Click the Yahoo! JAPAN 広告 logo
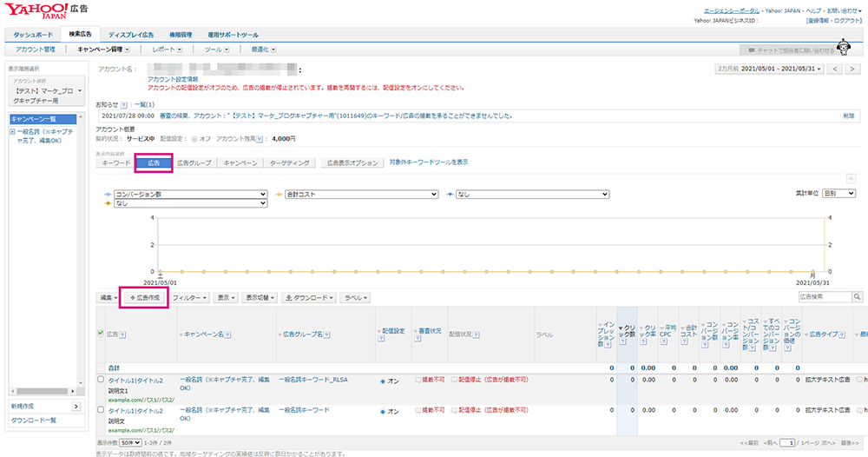 click(47, 11)
